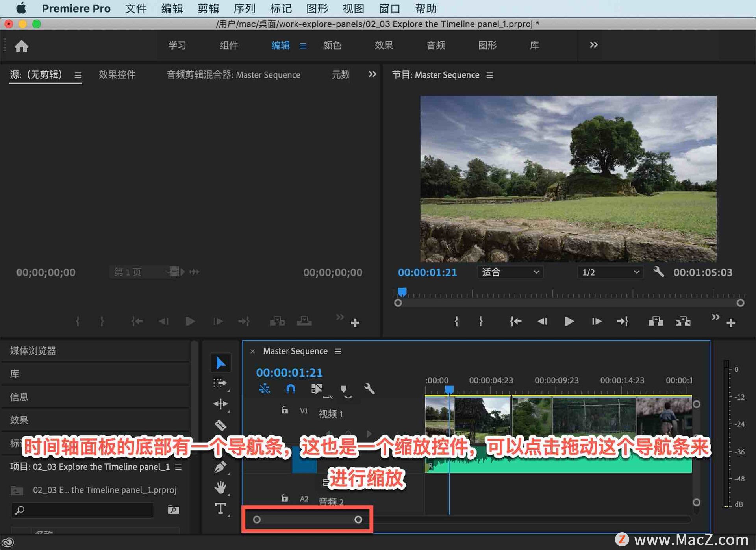Open playback resolution 1/2 dropdown
The width and height of the screenshot is (756, 550).
coord(610,272)
